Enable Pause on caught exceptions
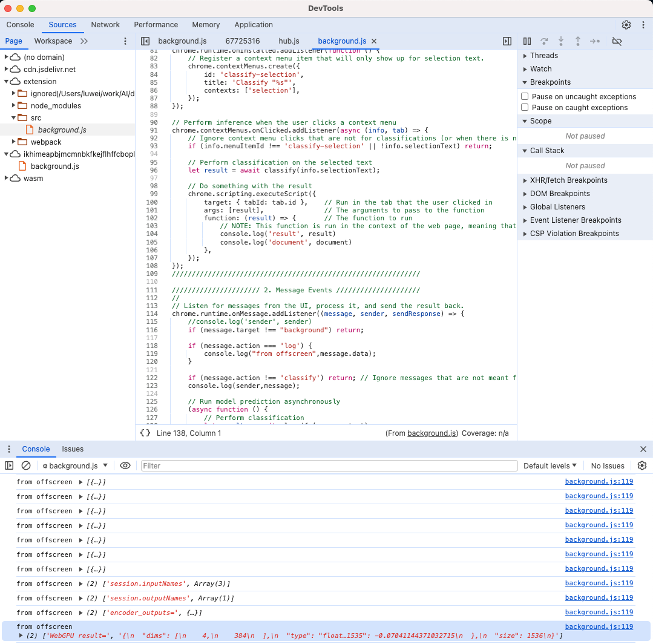The width and height of the screenshot is (653, 644). point(524,107)
